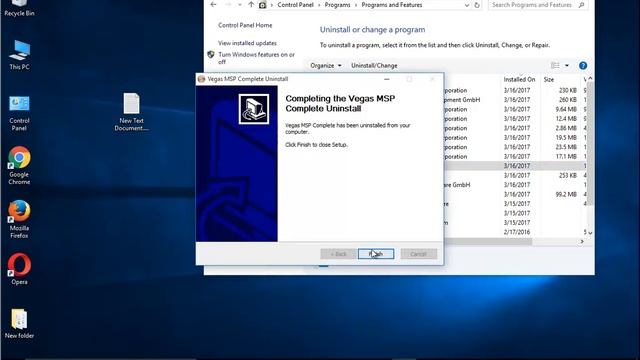Refresh the Programs and Features list
The height and width of the screenshot is (360, 640).
click(477, 5)
